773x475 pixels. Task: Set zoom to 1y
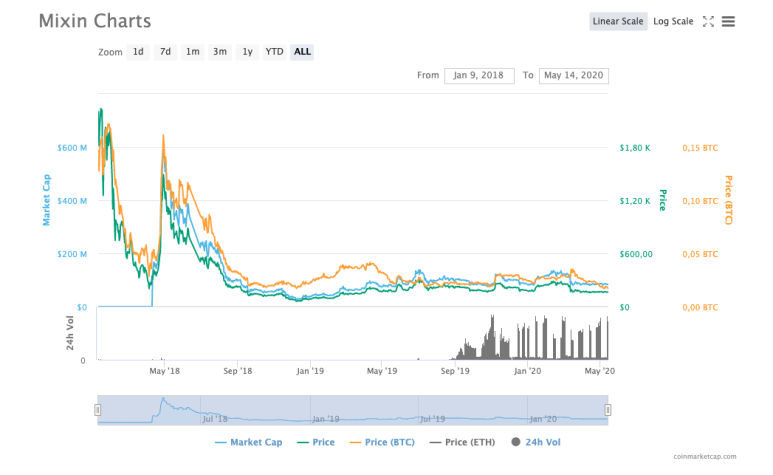tap(247, 52)
